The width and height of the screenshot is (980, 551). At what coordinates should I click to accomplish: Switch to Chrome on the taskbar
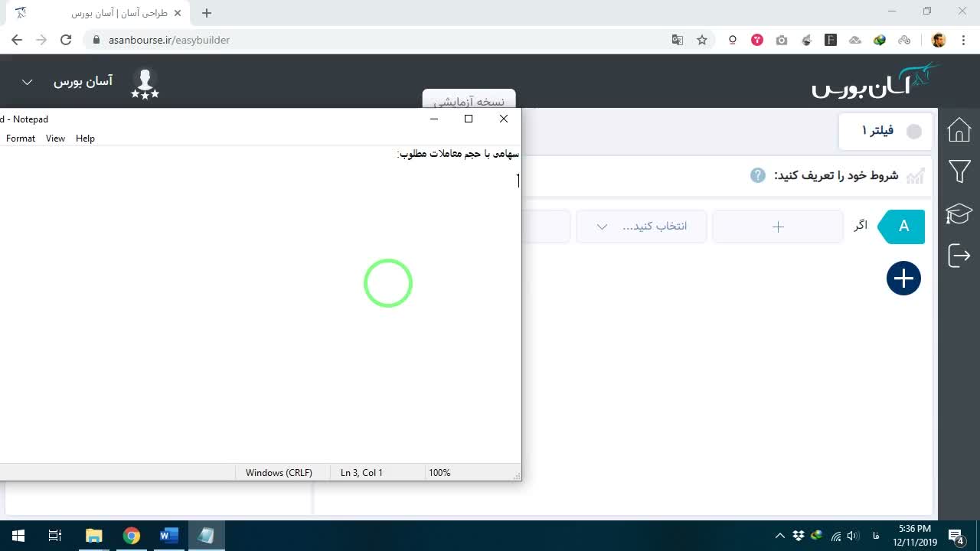tap(131, 536)
